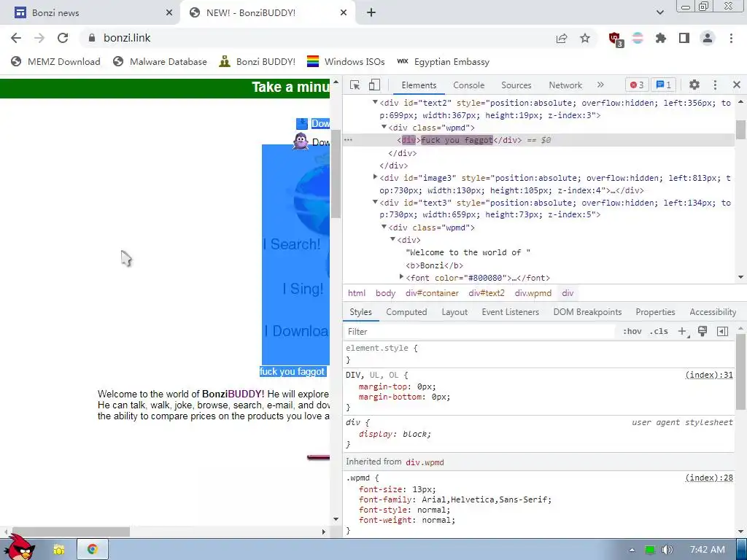Close the DevTools panel
This screenshot has width=747, height=560.
737,85
